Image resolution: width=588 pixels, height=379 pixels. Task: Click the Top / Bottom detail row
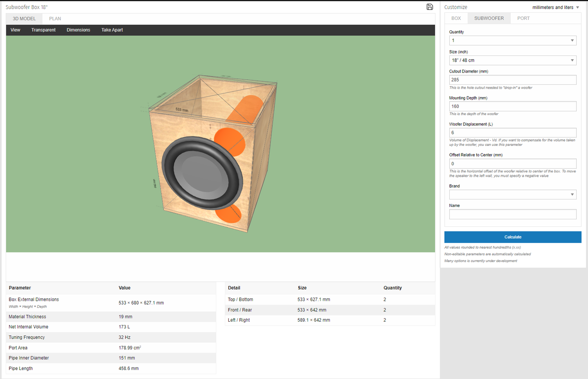pos(330,299)
